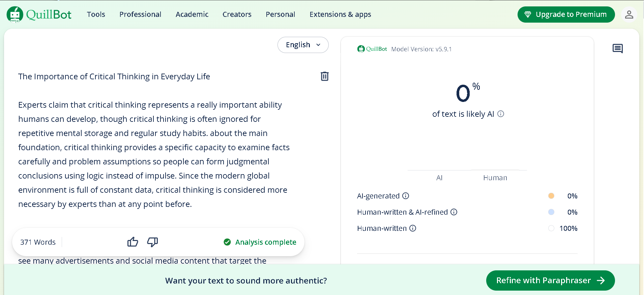Open the Creators menu
The image size is (644, 295).
point(237,15)
